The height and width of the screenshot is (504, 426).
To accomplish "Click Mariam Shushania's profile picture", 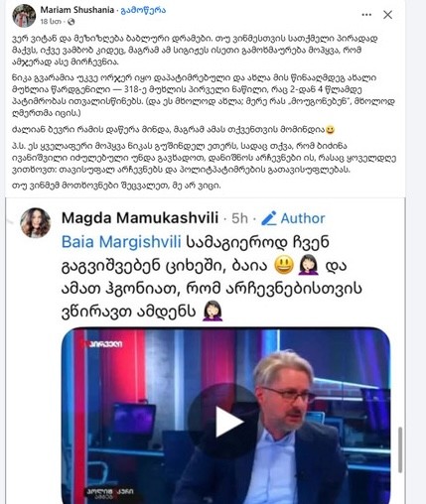I will [x=24, y=16].
